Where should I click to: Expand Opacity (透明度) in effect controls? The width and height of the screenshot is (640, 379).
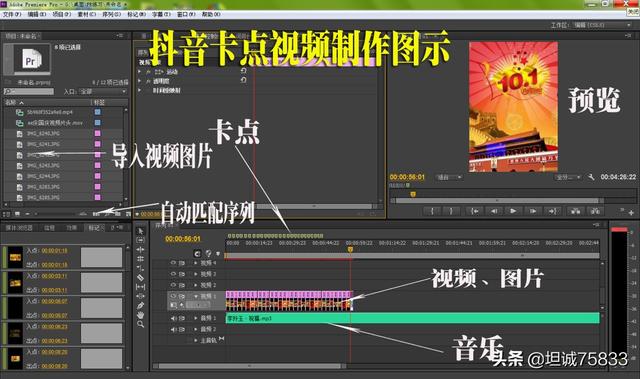click(140, 81)
